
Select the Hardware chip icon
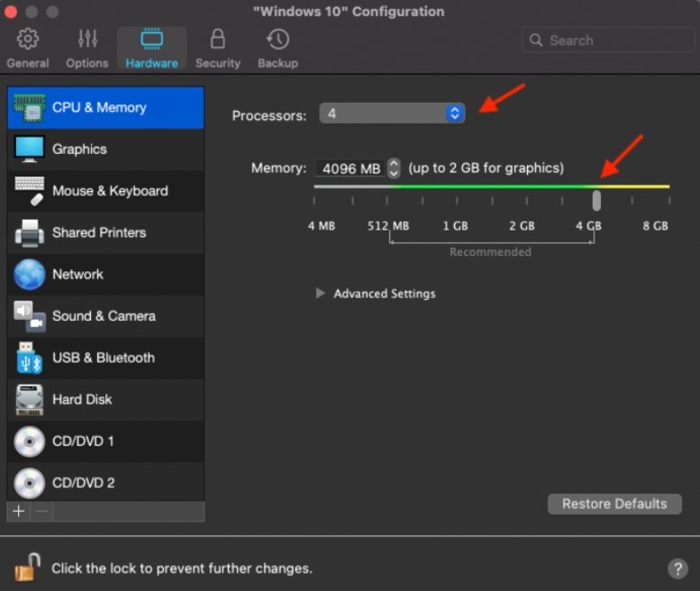(151, 40)
